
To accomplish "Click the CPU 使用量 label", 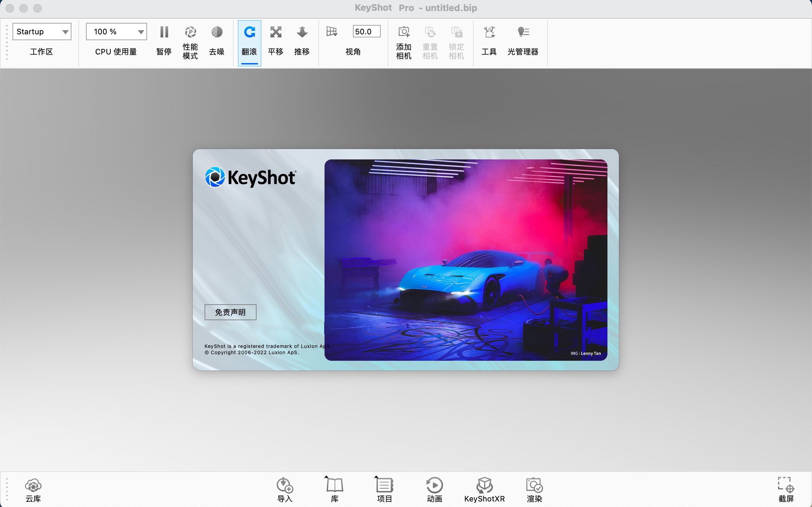I will (116, 52).
